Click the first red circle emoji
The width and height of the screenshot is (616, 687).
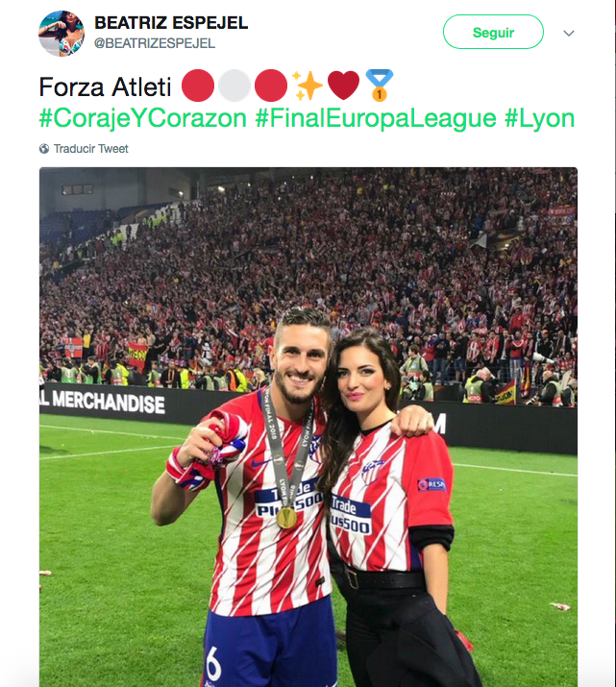[197, 86]
